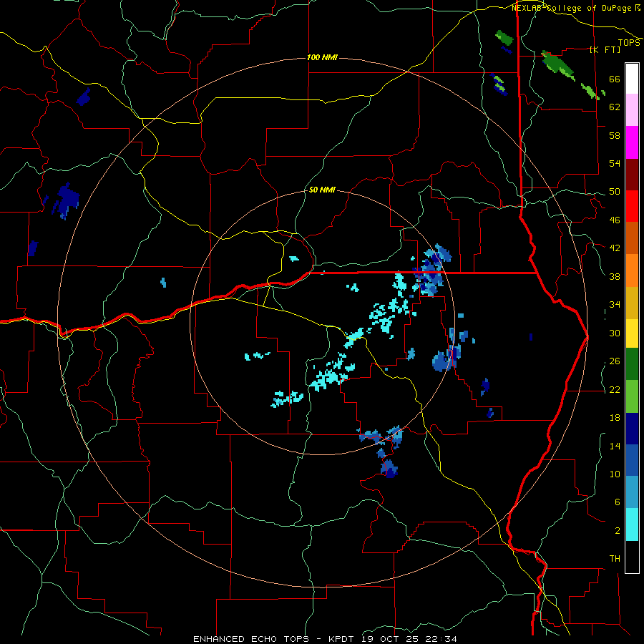This screenshot has width=644, height=644.
Task: Click the "2" legend value
Action: (x=618, y=531)
